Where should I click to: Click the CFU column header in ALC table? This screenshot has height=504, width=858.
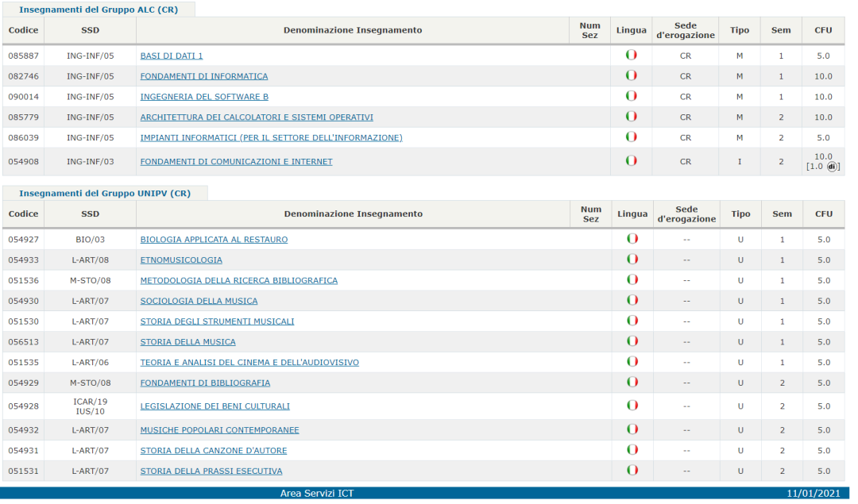(x=823, y=30)
